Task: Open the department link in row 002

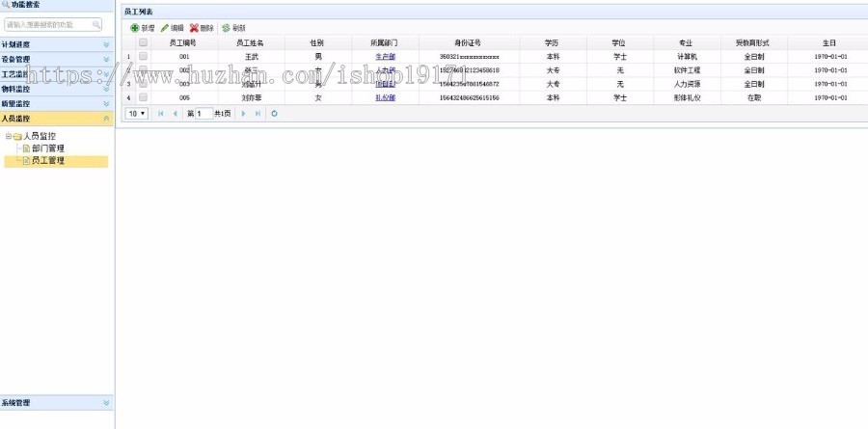Action: coord(385,70)
